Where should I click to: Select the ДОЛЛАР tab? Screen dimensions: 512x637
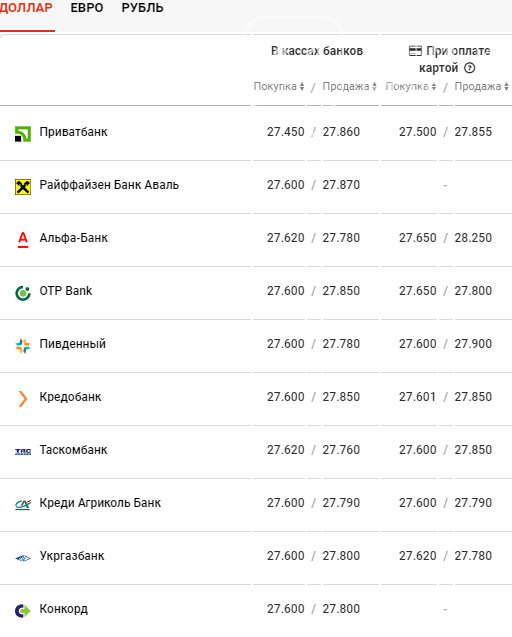coord(26,8)
